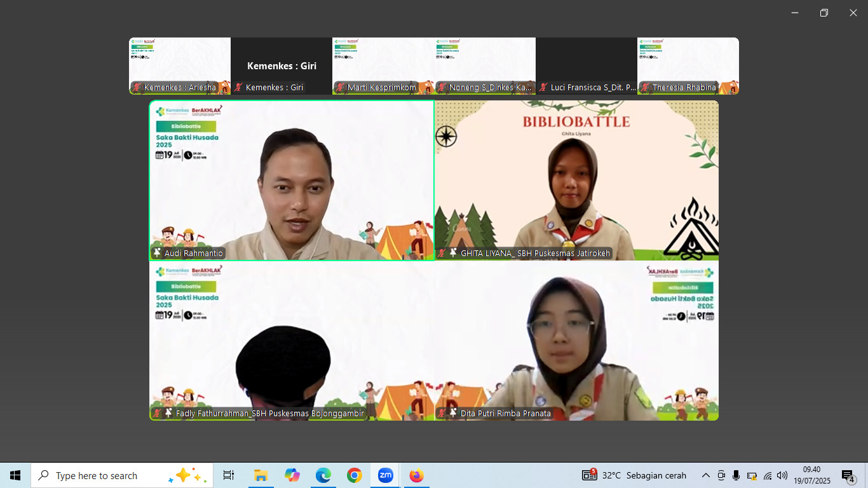This screenshot has width=868, height=488.
Task: Click the 'Type here to search' box
Action: click(x=102, y=475)
